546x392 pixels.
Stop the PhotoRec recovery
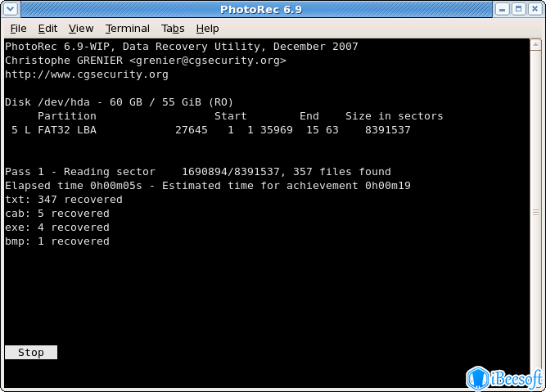(x=31, y=353)
